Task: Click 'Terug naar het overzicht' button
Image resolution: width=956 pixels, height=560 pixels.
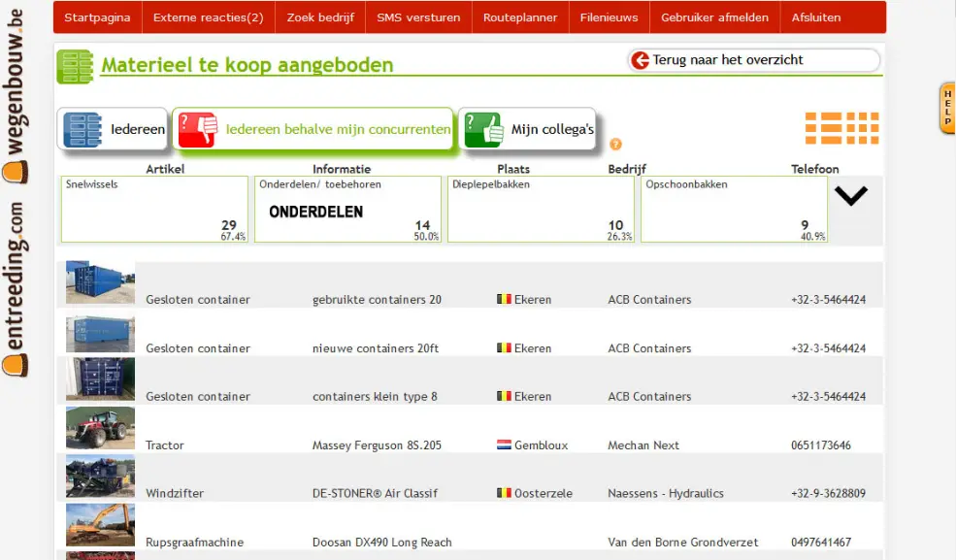Action: (754, 60)
